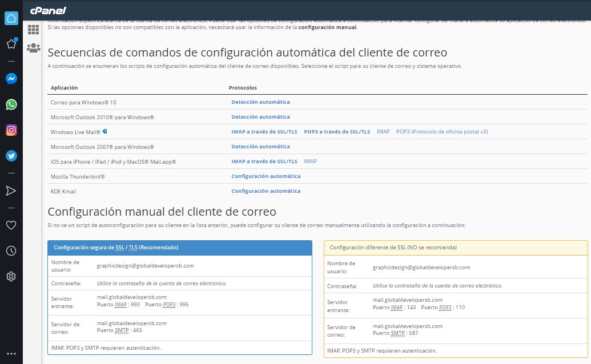Viewport: 591px width, 364px height.
Task: Show browsing history via clock icon
Action: [x=11, y=250]
